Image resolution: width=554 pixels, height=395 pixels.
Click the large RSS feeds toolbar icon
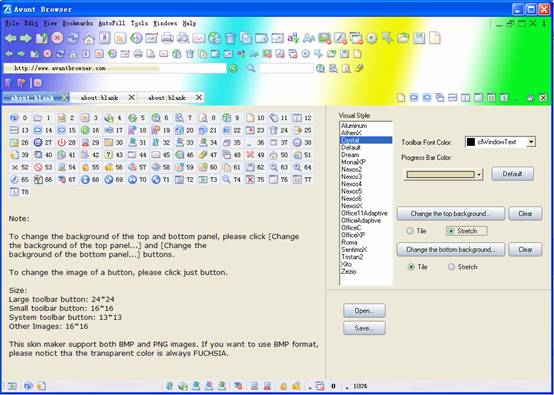(x=120, y=38)
